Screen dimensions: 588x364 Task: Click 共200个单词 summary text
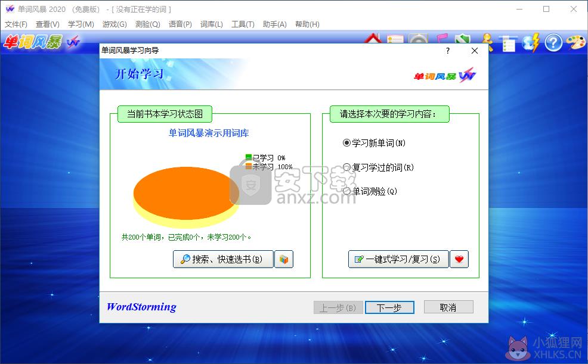[186, 237]
